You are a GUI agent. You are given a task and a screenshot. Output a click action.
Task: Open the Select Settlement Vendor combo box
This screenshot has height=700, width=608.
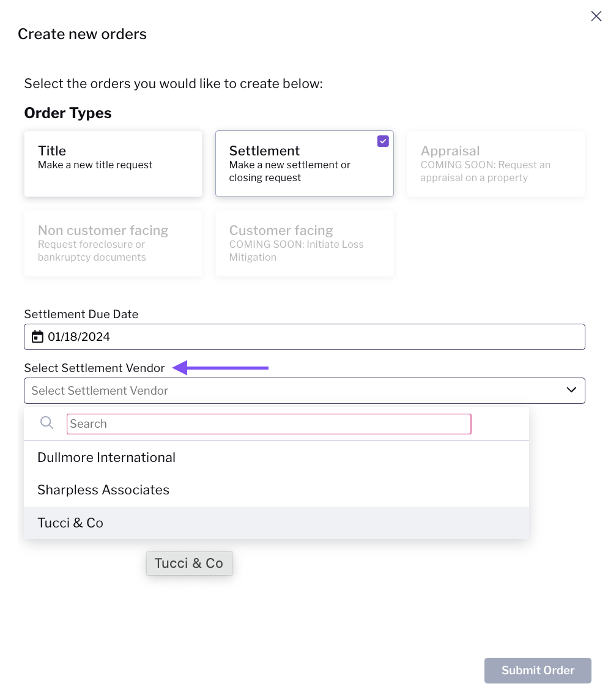[305, 390]
